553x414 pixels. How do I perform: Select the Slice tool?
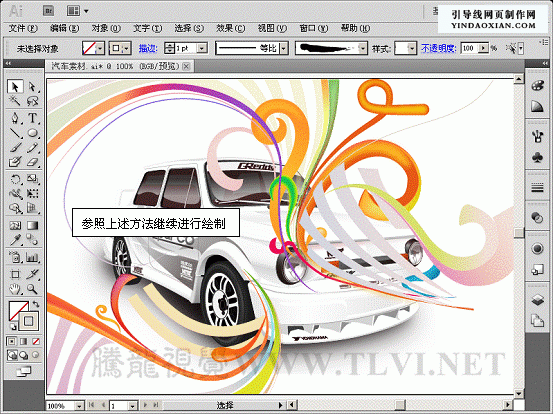click(32, 274)
